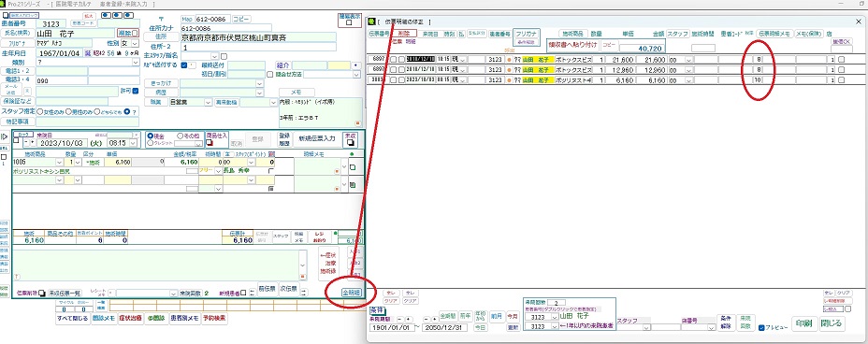Open 登録履歴 history button
868x344 pixels.
click(x=284, y=138)
